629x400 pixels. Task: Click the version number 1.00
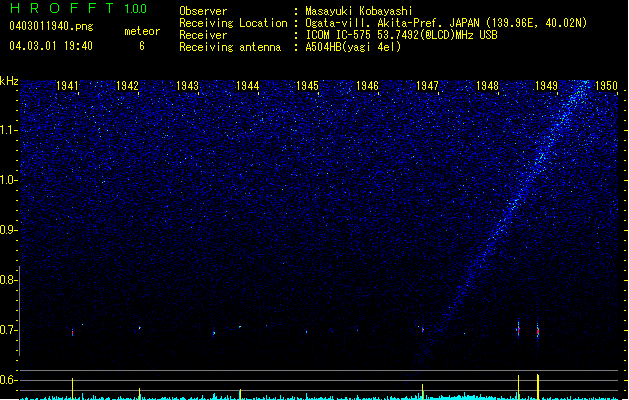135,9
